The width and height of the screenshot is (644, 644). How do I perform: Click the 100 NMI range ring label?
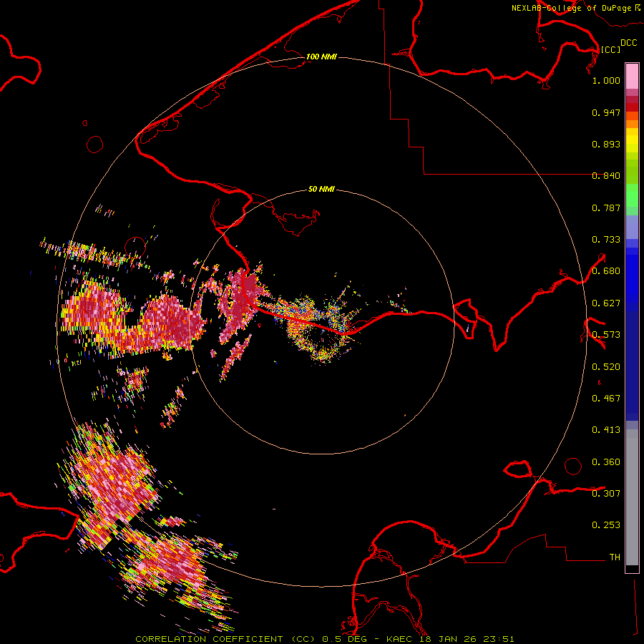pyautogui.click(x=321, y=57)
